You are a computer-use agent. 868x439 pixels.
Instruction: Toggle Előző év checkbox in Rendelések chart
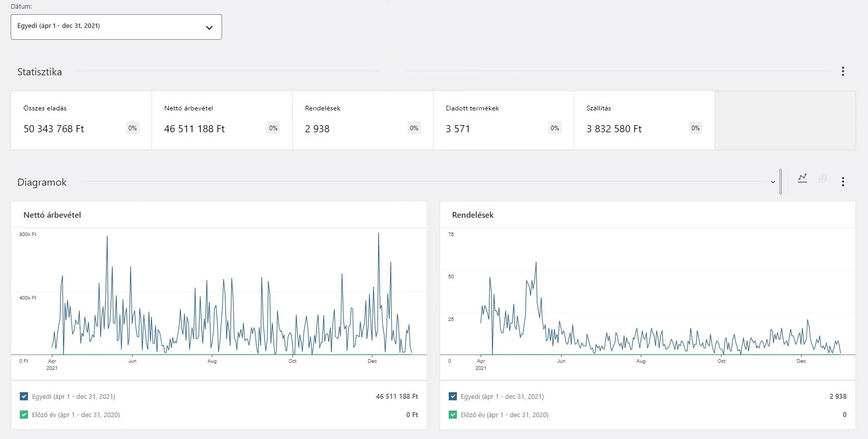[453, 415]
